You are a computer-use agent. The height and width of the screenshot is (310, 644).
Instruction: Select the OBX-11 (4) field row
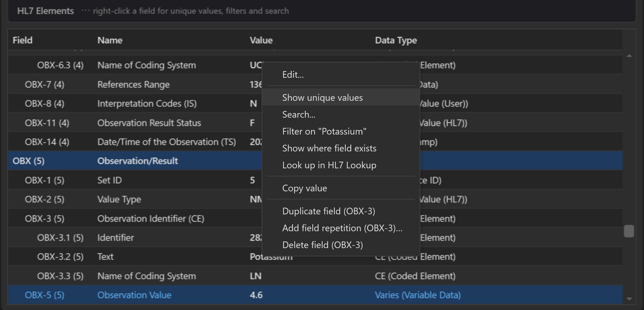pos(315,123)
